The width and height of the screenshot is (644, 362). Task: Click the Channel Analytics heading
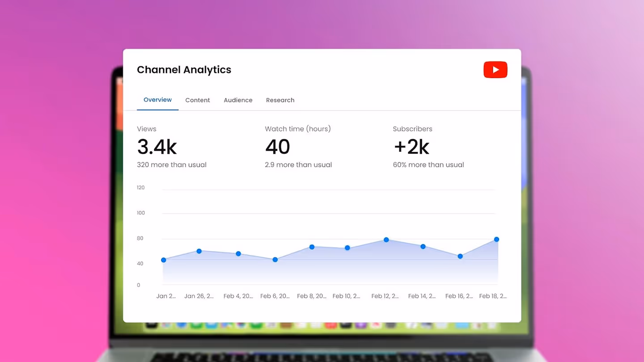pyautogui.click(x=184, y=70)
